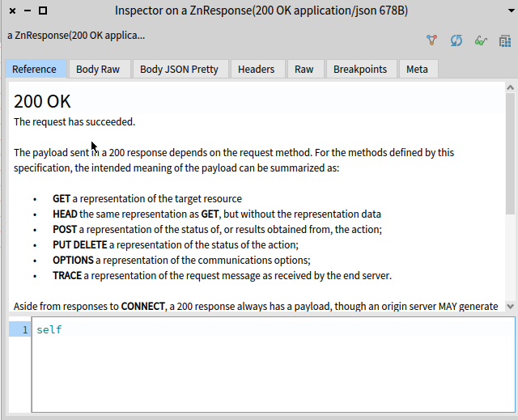This screenshot has width=518, height=420.
Task: Click the scroll down arrow of reference pane
Action: pos(510,307)
